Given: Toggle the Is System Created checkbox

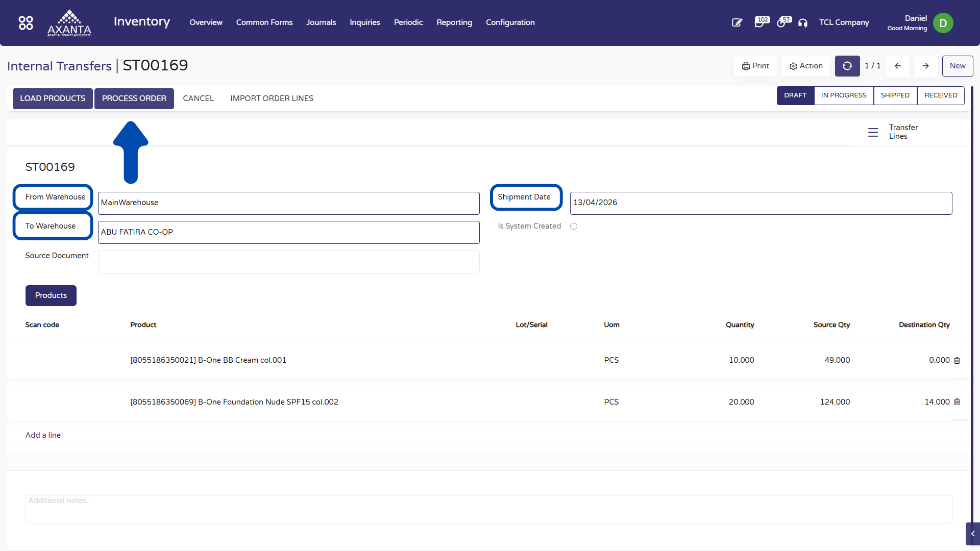Looking at the screenshot, I should (574, 227).
